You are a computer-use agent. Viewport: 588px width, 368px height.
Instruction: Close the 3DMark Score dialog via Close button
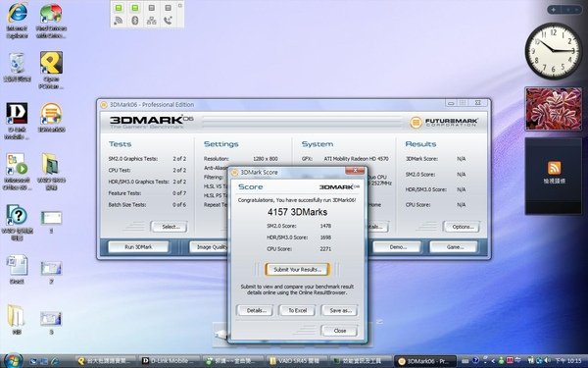pyautogui.click(x=340, y=331)
